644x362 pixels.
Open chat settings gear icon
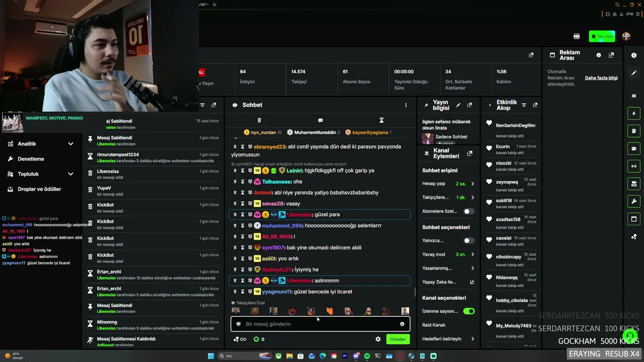(x=378, y=339)
